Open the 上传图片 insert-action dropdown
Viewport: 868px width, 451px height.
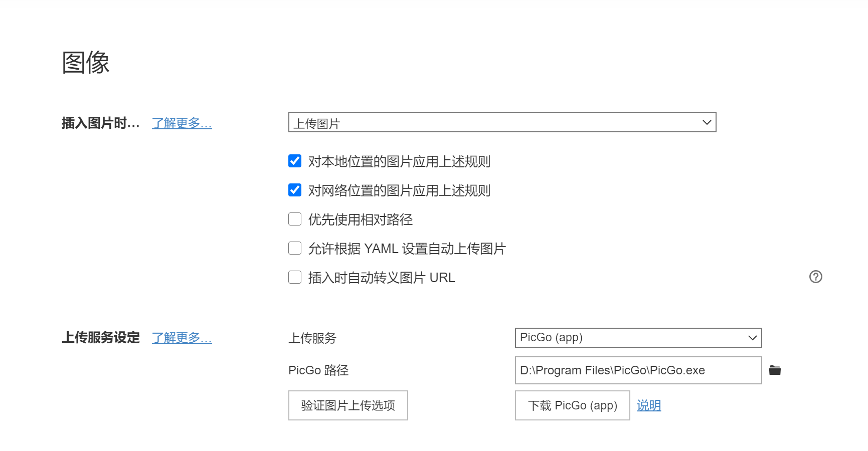(501, 123)
